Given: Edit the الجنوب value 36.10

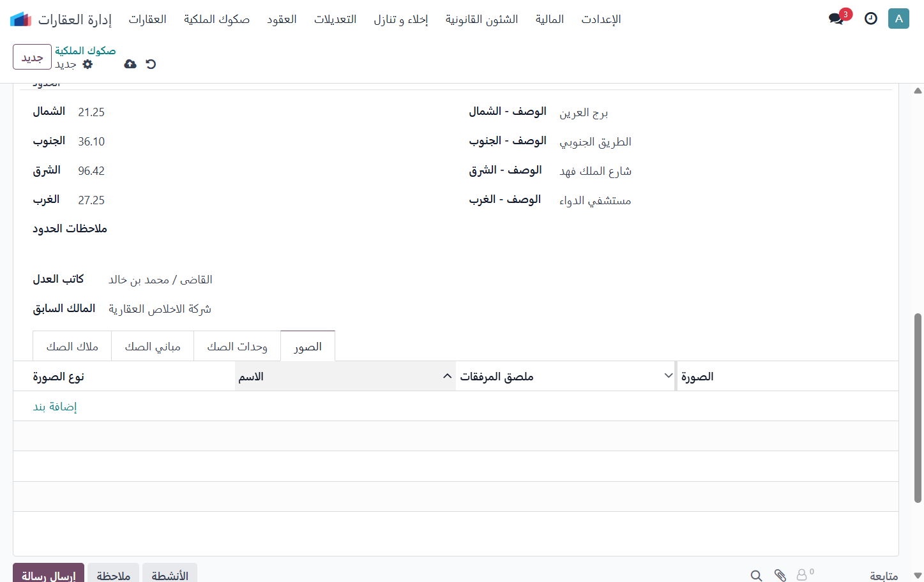Looking at the screenshot, I should point(91,142).
